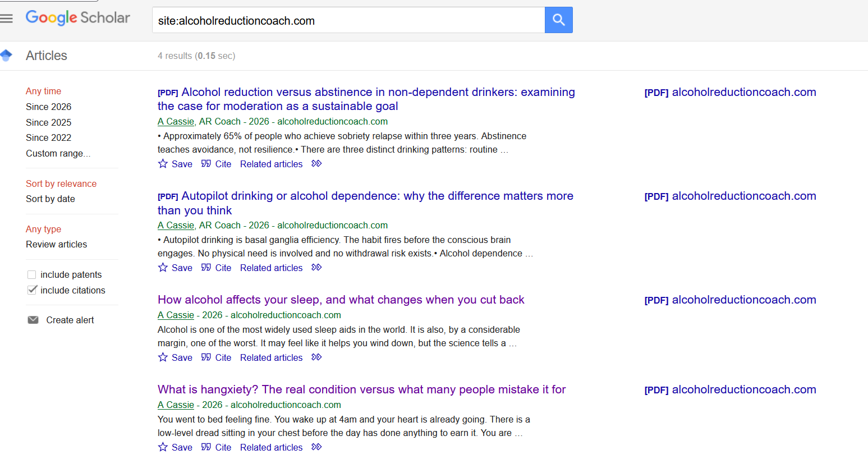Viewport: 868px width, 468px height.
Task: Filter results Since 2025
Action: pos(48,122)
